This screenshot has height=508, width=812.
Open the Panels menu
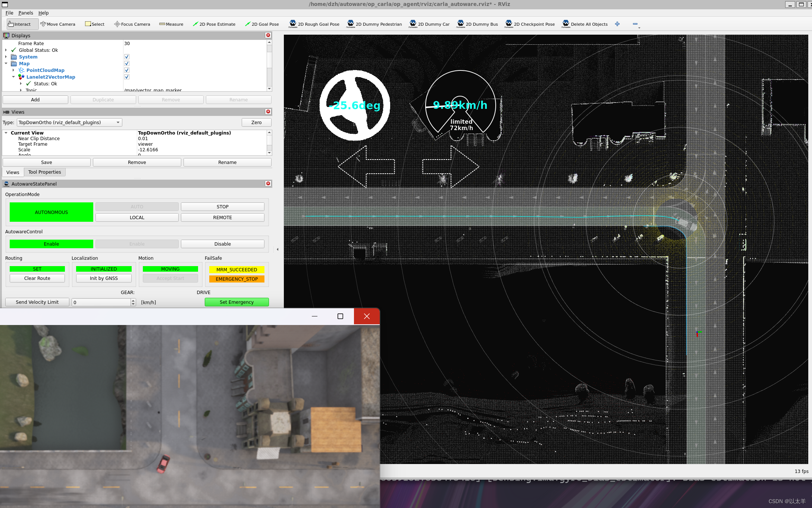pos(26,13)
